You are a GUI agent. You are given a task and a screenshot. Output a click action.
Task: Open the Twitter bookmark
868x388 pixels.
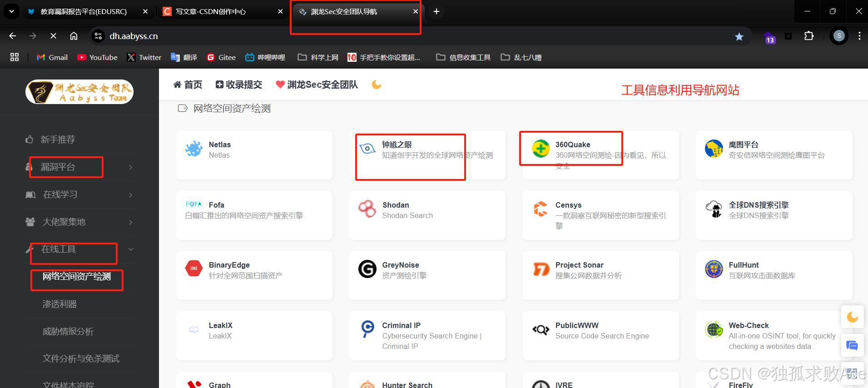[x=144, y=57]
